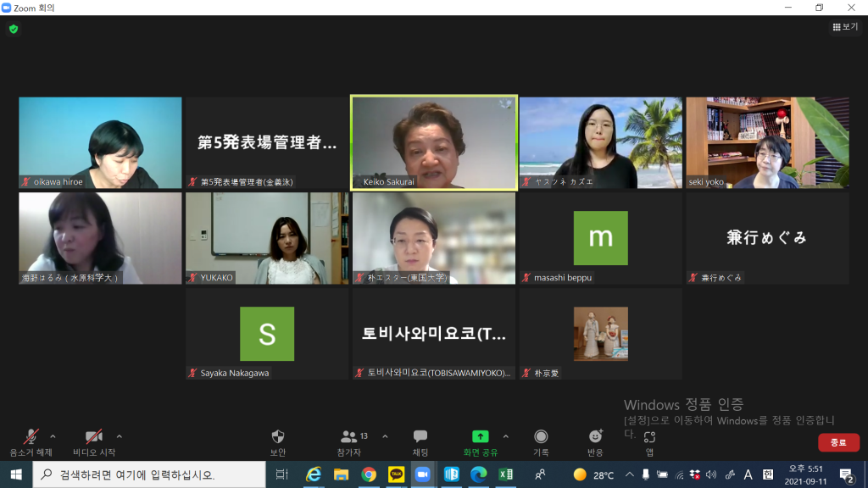Open the 참가자 participants panel

pyautogui.click(x=349, y=442)
